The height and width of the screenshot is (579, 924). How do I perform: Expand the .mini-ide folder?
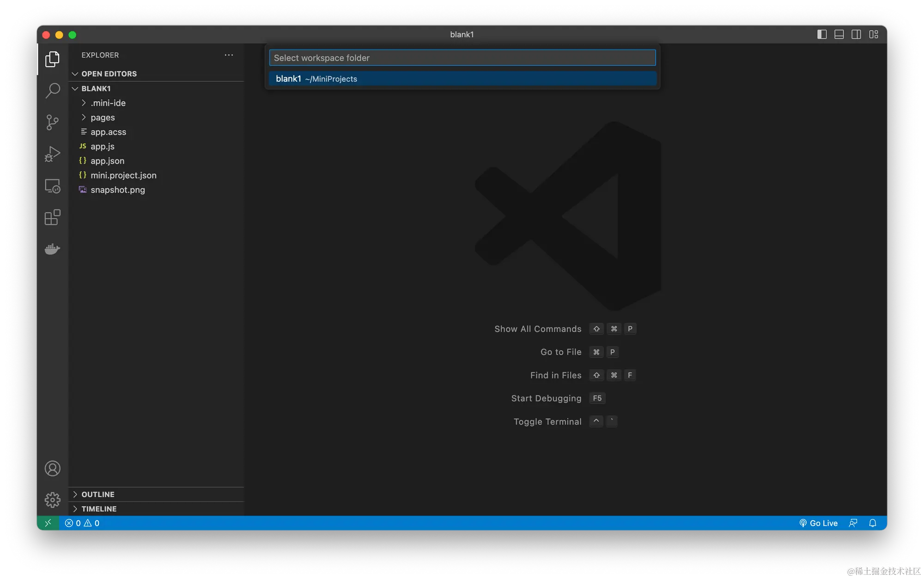click(x=108, y=103)
